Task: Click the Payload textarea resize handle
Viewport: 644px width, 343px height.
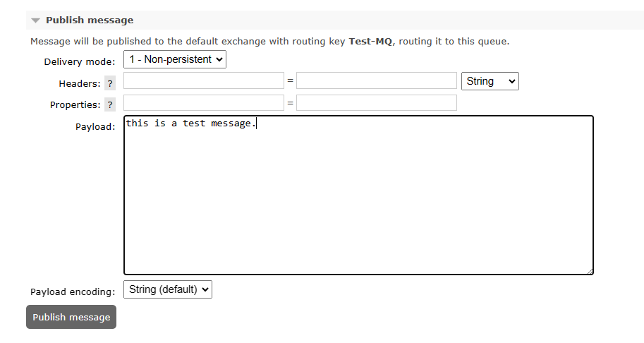Action: click(x=590, y=270)
